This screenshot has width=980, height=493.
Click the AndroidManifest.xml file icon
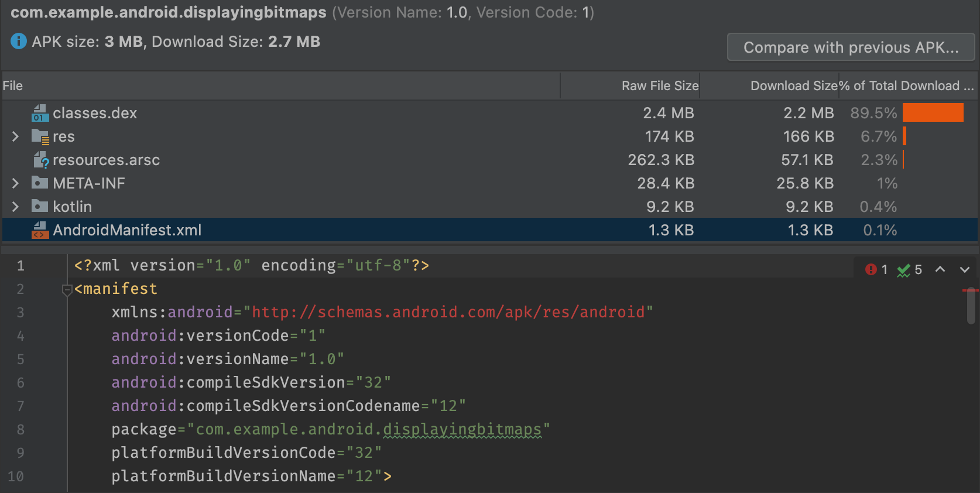(40, 230)
